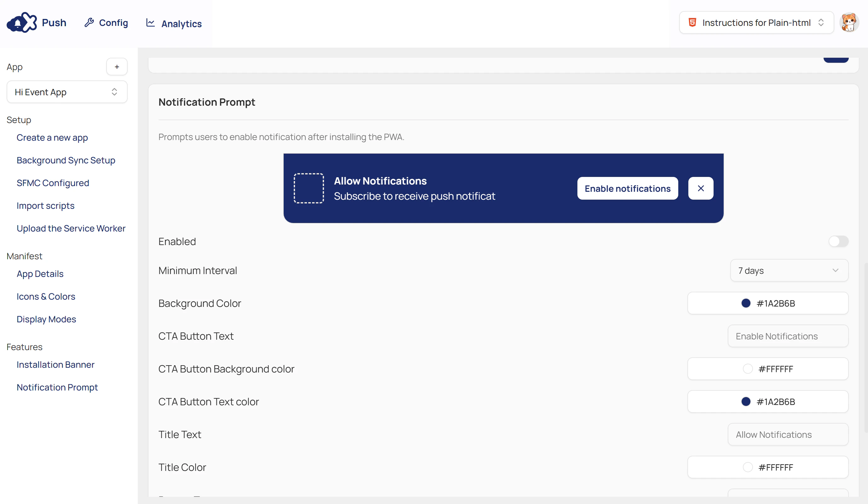Open the cat avatar user menu

849,22
